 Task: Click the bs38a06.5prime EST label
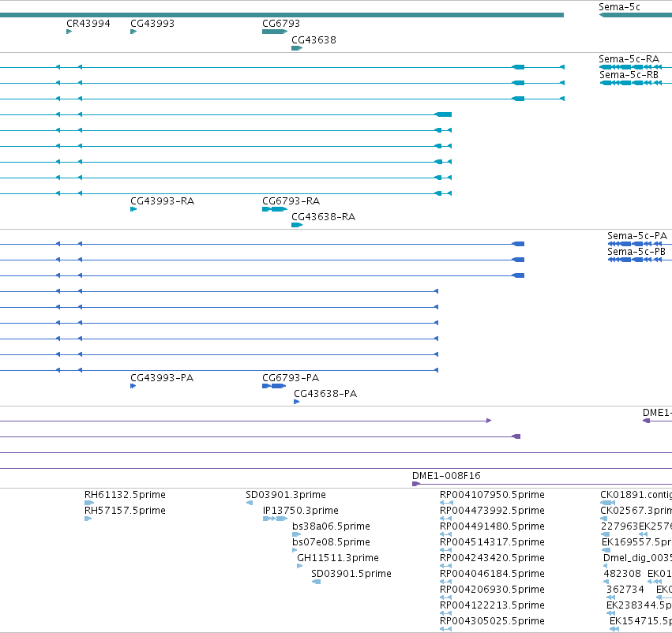(x=331, y=526)
